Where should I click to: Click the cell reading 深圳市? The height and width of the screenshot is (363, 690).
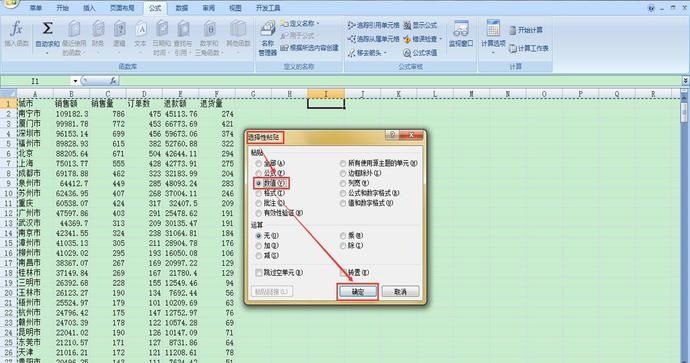click(35, 133)
